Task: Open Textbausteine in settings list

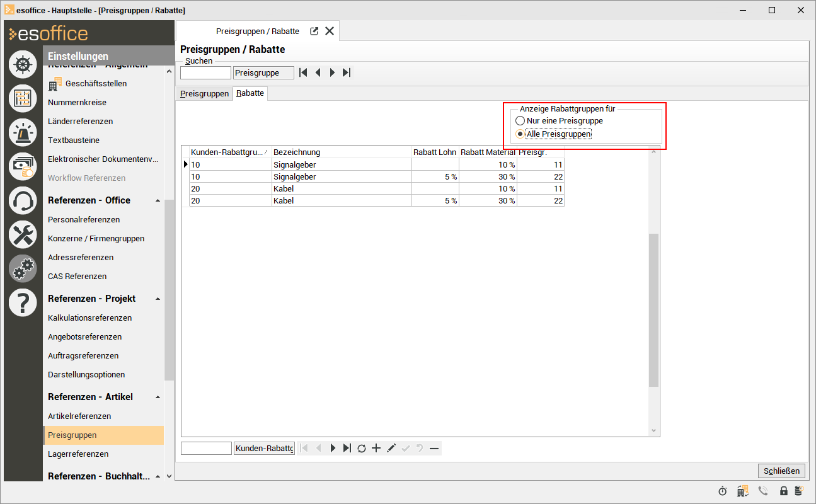Action: pos(74,140)
